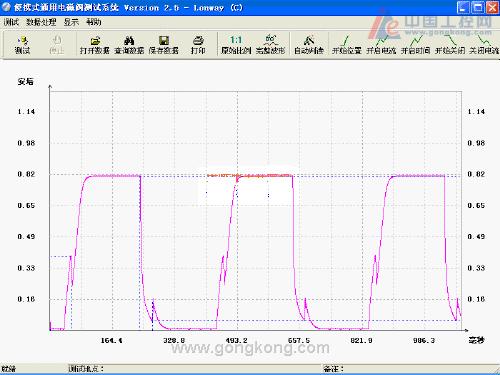Click the 493.2 label on time axis
Image resolution: width=500 pixels, height=375 pixels.
coord(237,340)
